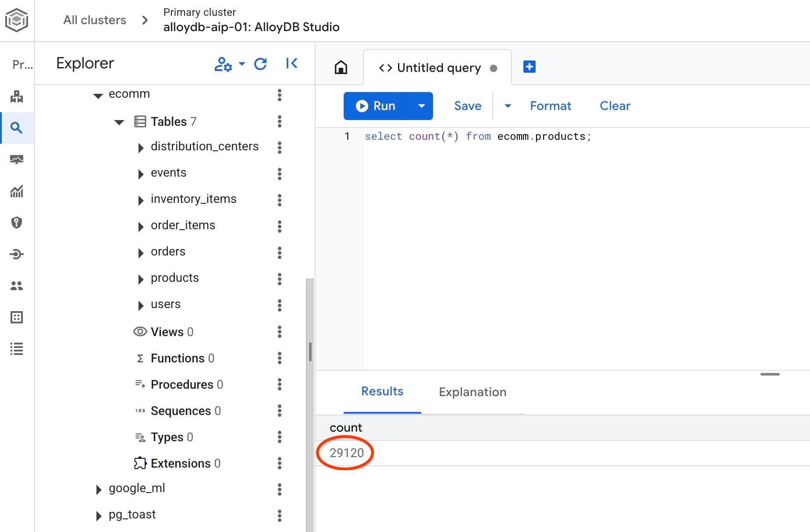Open the Run button dropdown arrow
Image resolution: width=810 pixels, height=532 pixels.
tap(421, 106)
